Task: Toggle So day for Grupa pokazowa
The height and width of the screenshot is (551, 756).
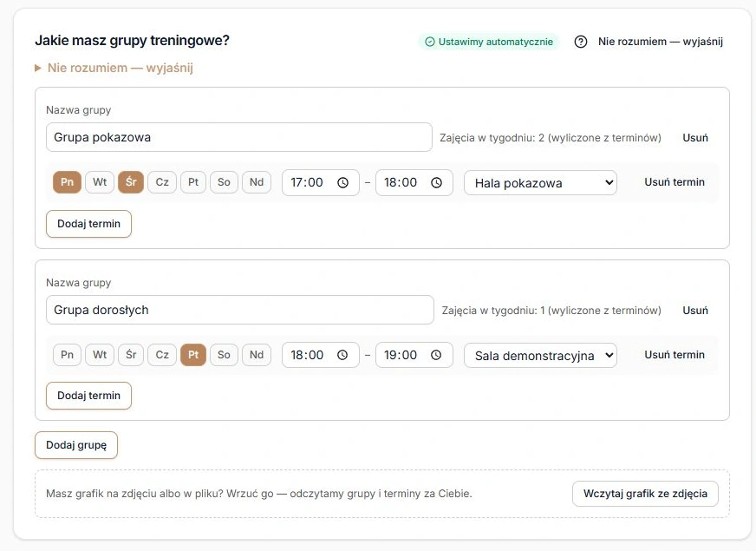Action: [224, 182]
